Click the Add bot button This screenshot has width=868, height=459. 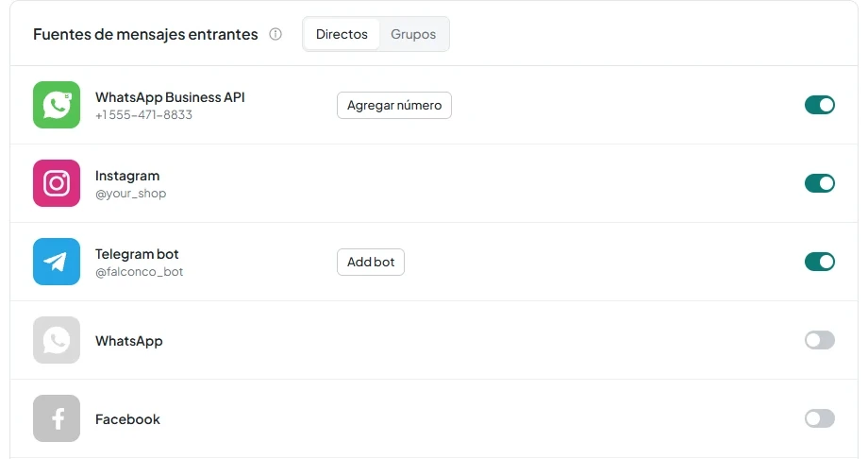coord(371,263)
